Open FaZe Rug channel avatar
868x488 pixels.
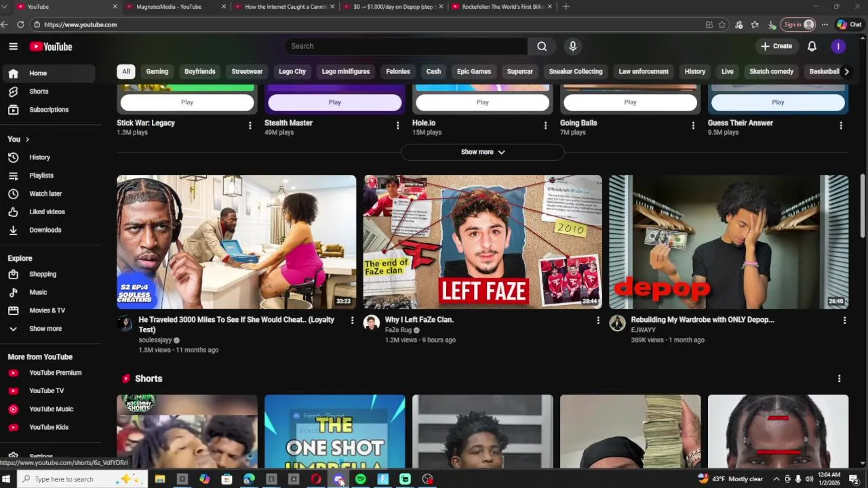[x=371, y=323]
